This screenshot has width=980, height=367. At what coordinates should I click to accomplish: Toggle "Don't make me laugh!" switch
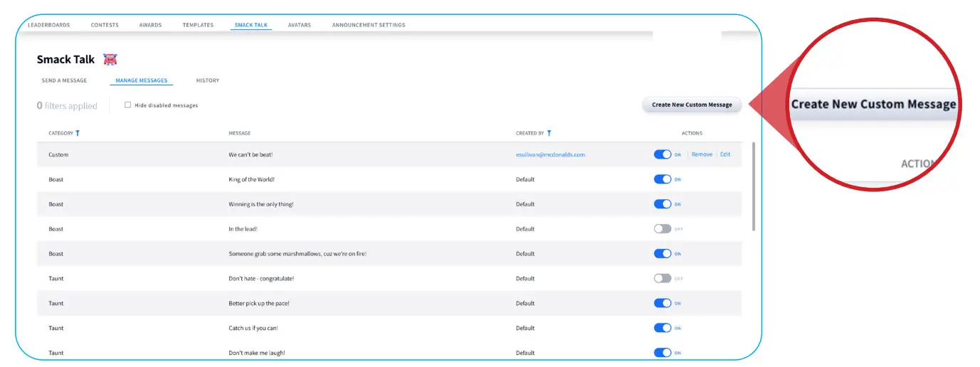tap(663, 353)
